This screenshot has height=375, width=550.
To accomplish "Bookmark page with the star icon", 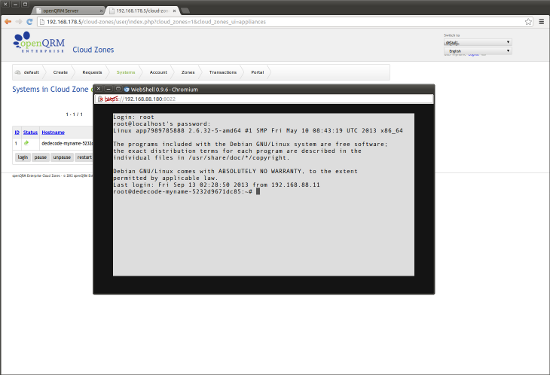I will point(528,22).
